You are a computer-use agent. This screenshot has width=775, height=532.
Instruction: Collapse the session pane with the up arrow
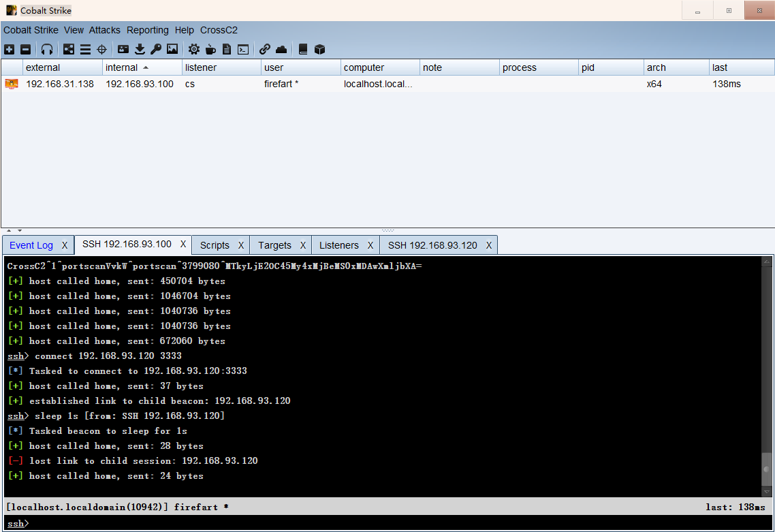[x=9, y=230]
